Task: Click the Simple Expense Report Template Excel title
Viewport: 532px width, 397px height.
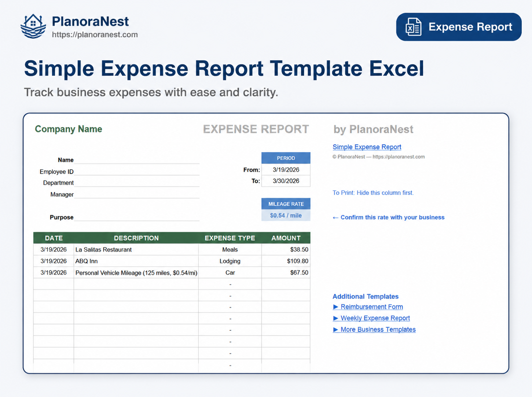Action: 224,68
